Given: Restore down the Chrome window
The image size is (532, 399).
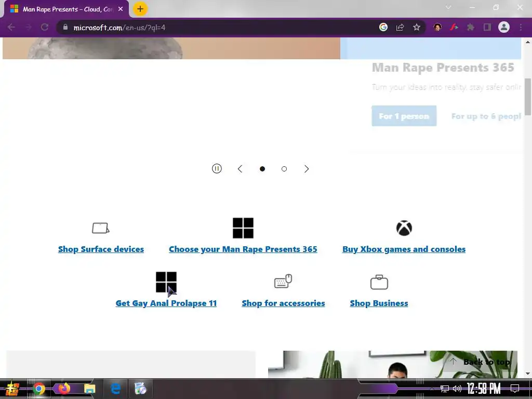Looking at the screenshot, I should pyautogui.click(x=496, y=7).
